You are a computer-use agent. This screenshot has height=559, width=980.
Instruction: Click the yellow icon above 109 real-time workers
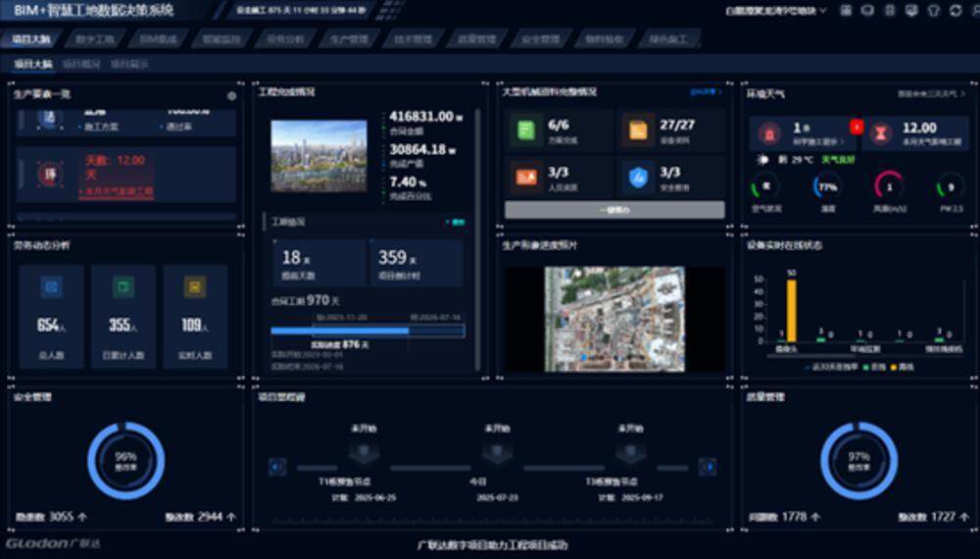point(195,287)
